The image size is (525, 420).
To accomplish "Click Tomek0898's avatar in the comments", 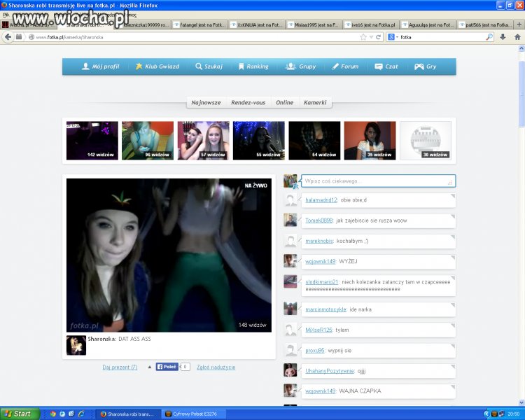I will click(x=290, y=220).
